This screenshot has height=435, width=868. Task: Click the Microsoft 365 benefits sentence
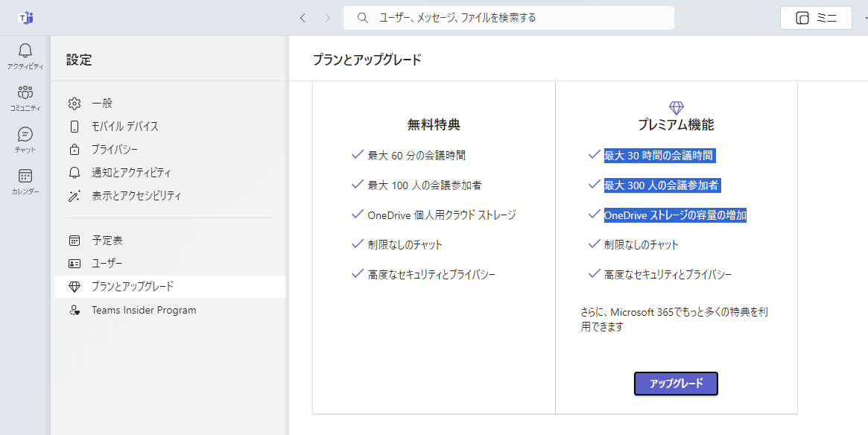coord(674,320)
